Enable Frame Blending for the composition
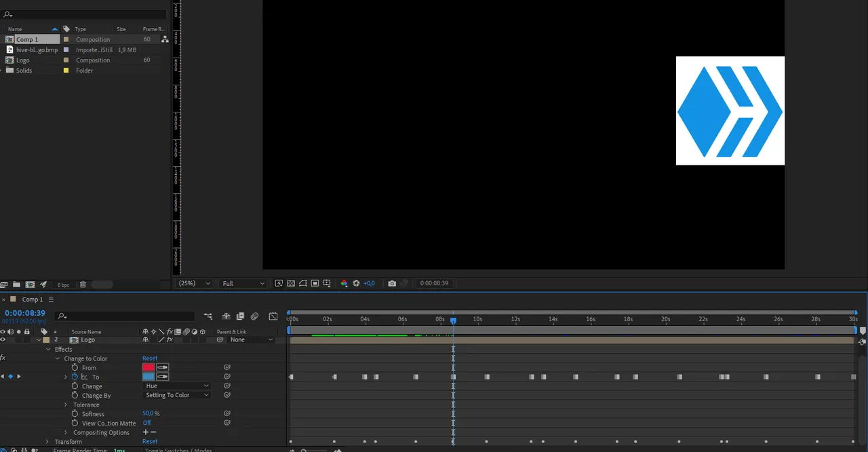The height and width of the screenshot is (452, 868). (x=240, y=316)
